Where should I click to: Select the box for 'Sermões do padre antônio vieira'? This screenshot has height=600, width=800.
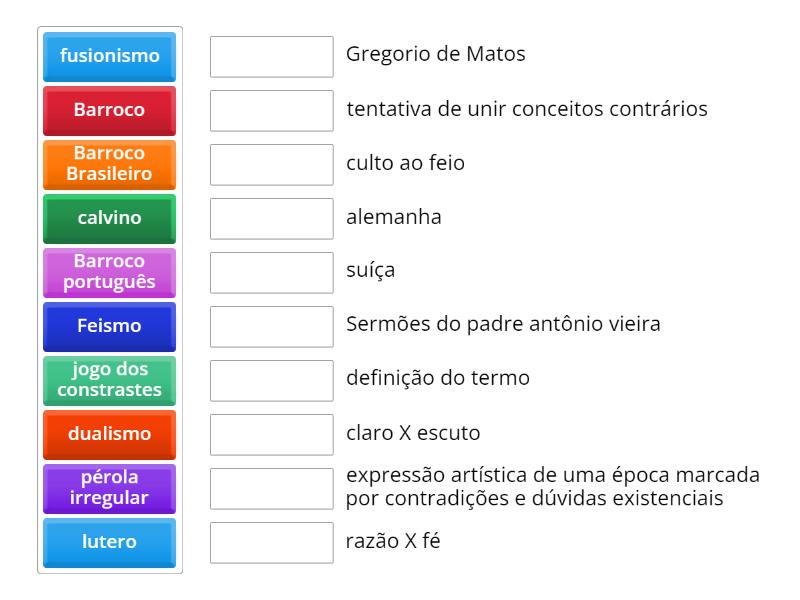(x=271, y=326)
